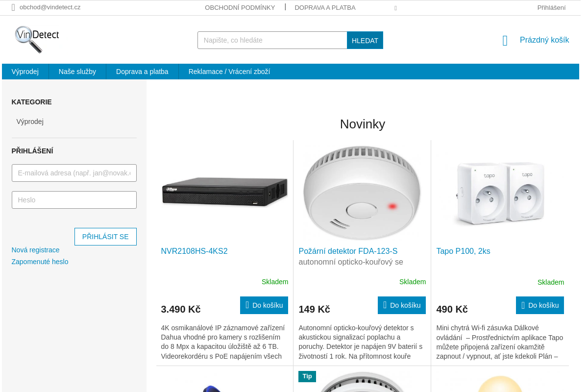Click the Zapomenuté heslo link

[x=40, y=262]
